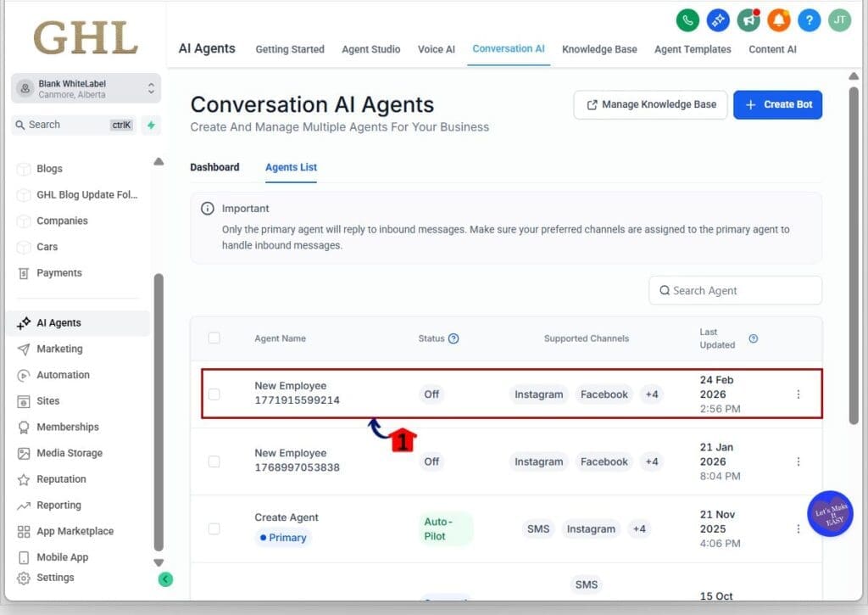Check the Create Agent row checkbox
Viewport: 868px width, 615px height.
point(214,528)
